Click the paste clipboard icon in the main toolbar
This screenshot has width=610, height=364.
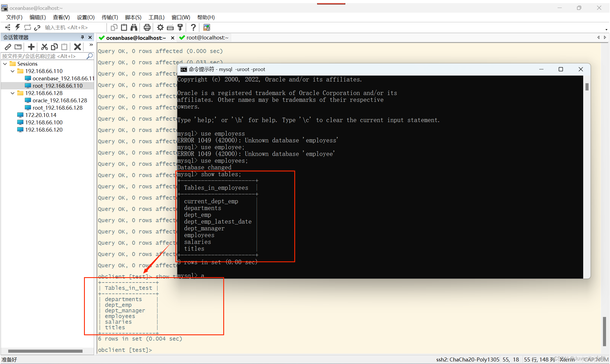124,27
